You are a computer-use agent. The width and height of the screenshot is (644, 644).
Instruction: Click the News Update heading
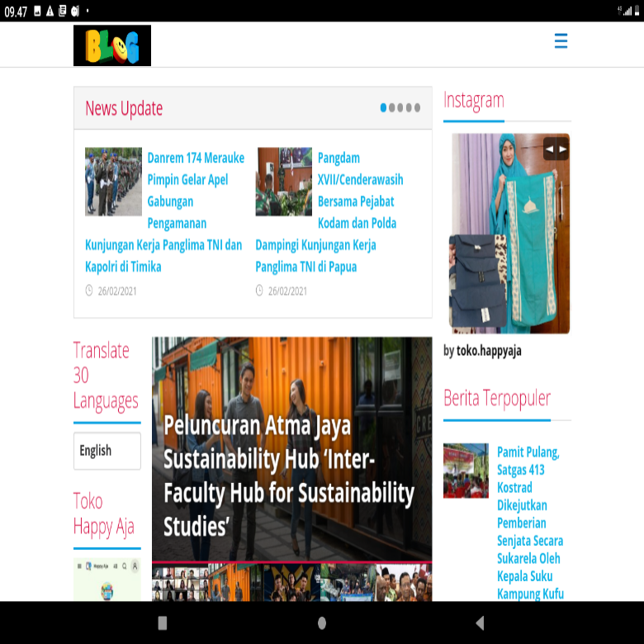pos(124,108)
